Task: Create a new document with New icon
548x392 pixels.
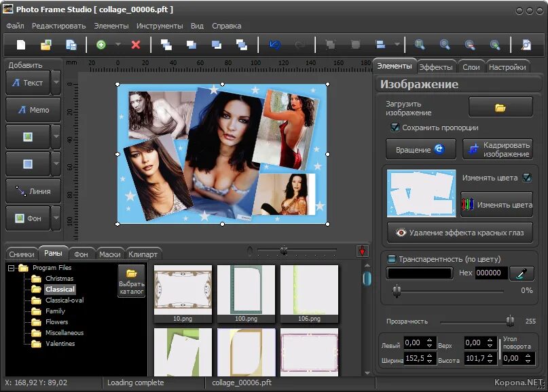Action: tap(20, 44)
